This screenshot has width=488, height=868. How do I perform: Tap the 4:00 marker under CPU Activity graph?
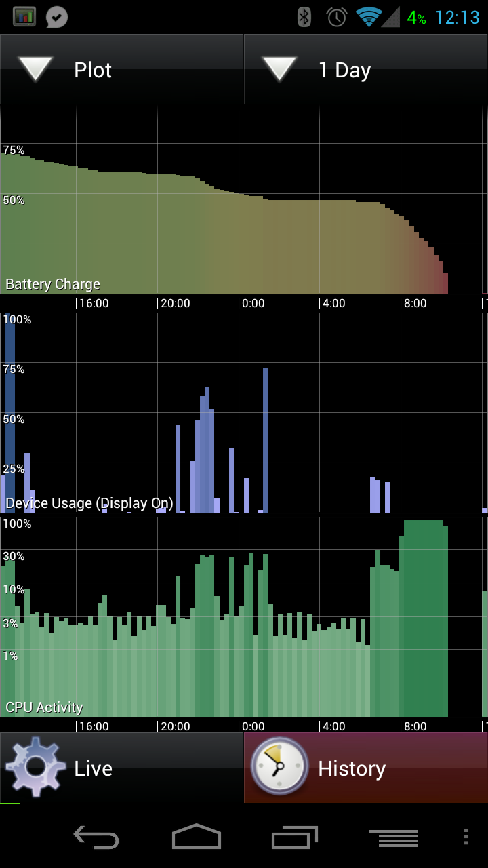(333, 726)
